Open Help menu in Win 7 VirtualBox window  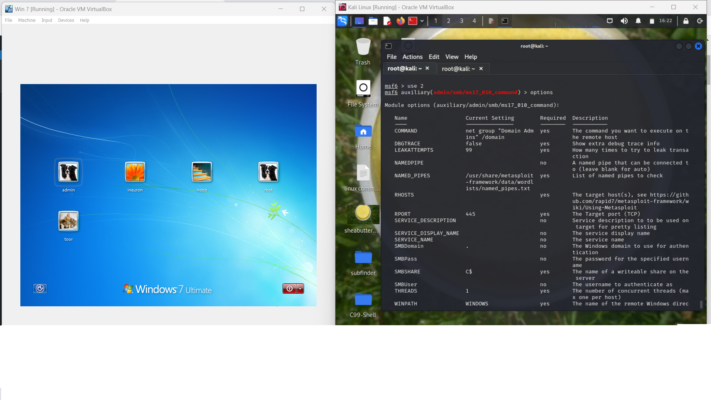pos(84,20)
